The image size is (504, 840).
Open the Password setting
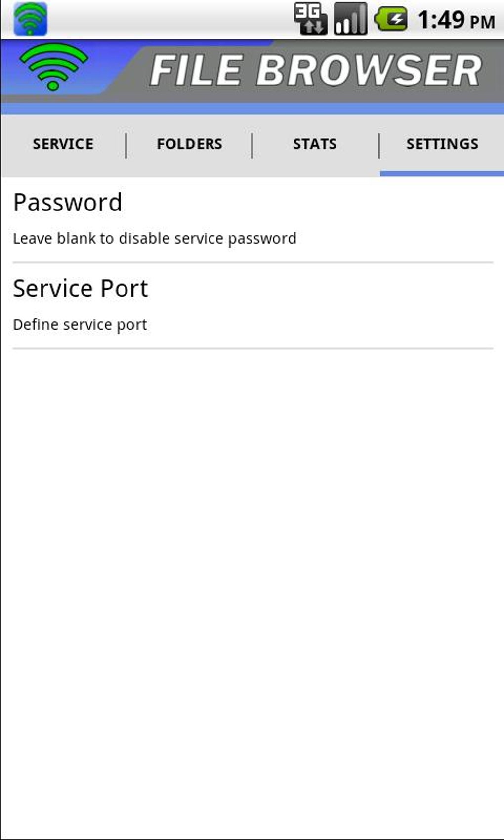point(68,203)
